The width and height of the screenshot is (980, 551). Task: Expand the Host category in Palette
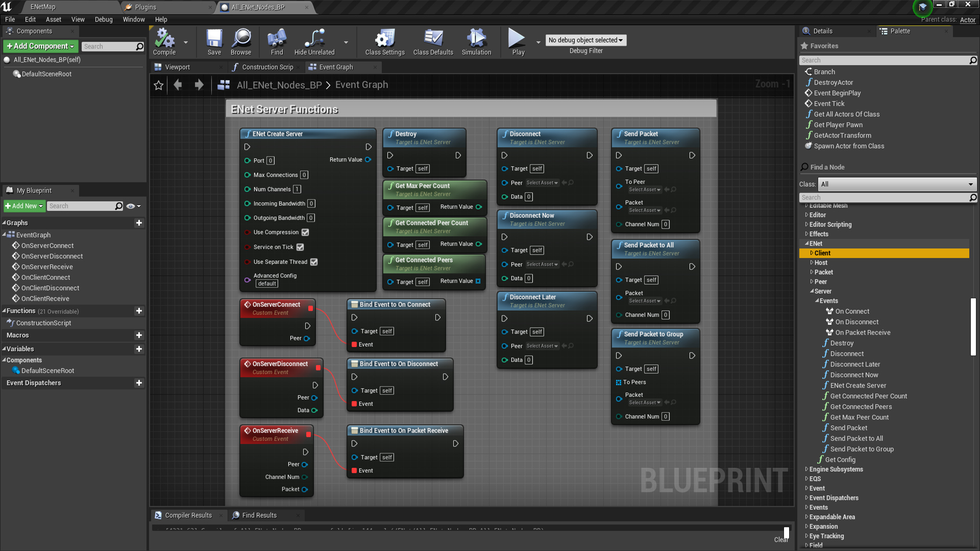[812, 263]
